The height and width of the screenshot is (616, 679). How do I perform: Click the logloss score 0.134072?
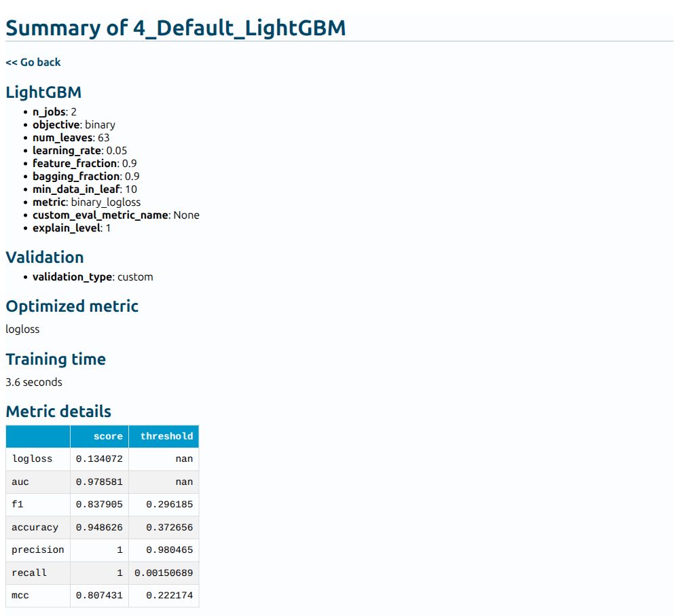click(100, 458)
